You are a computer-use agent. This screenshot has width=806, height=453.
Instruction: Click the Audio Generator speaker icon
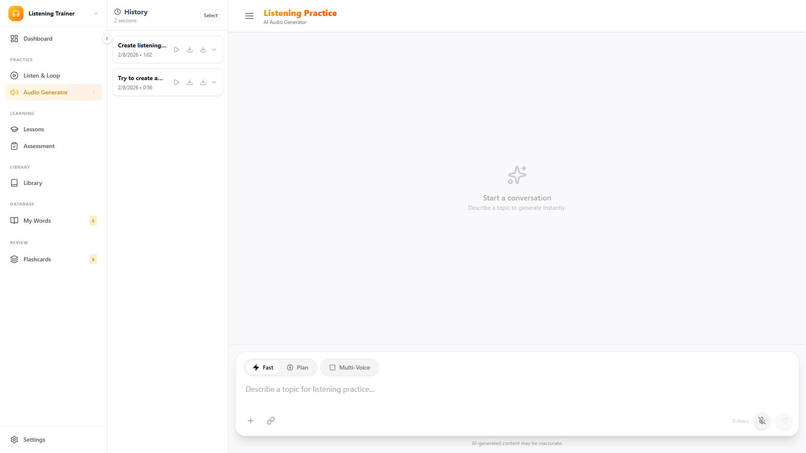tap(14, 93)
